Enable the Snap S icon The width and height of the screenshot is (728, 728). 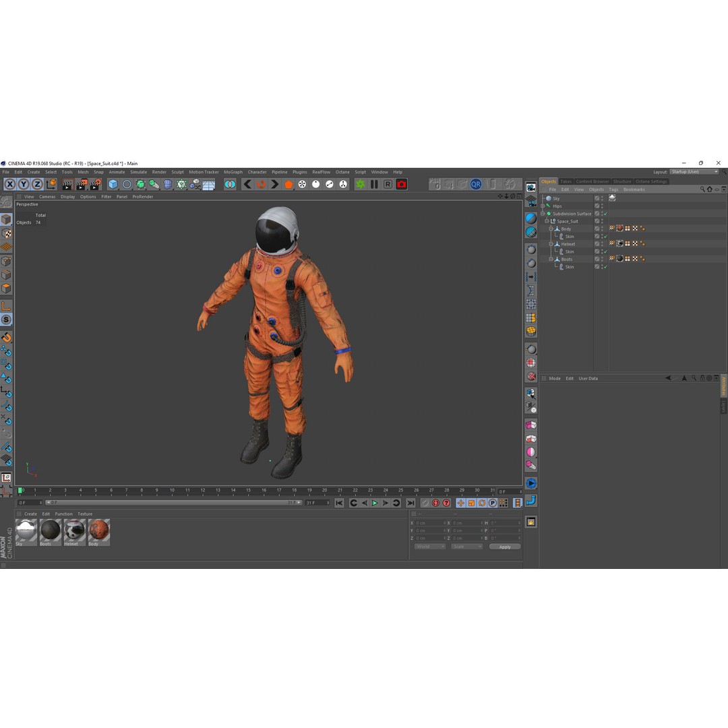coord(6,320)
